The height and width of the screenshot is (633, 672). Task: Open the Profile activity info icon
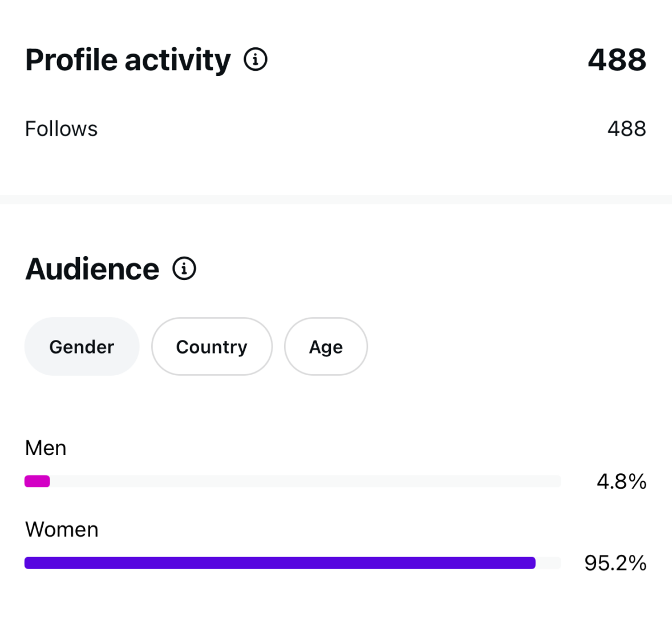[256, 59]
